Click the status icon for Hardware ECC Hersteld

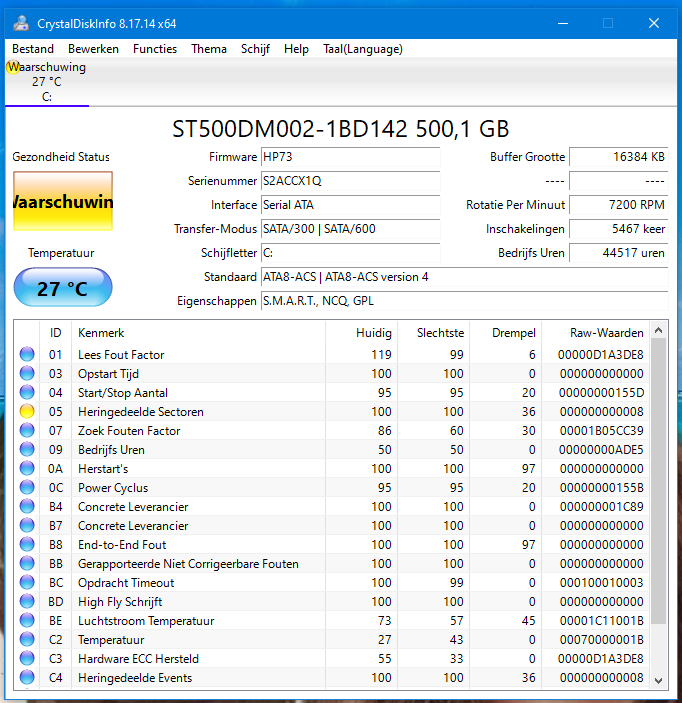(27, 658)
